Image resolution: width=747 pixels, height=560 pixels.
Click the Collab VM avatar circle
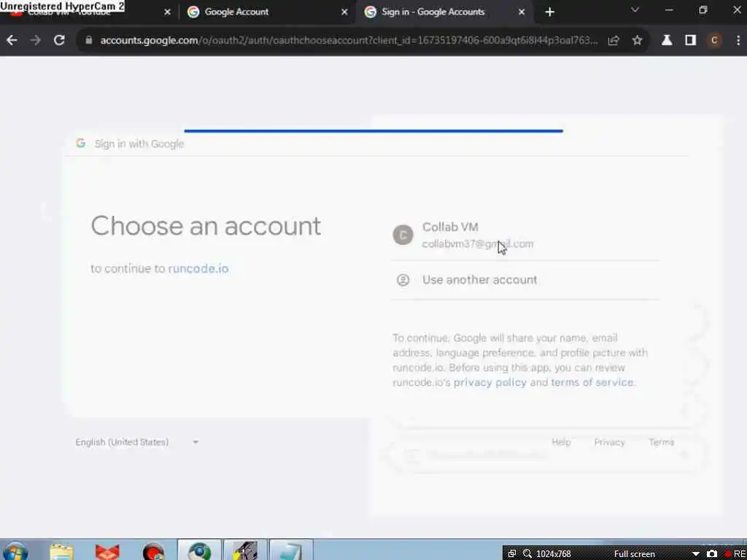coord(403,235)
